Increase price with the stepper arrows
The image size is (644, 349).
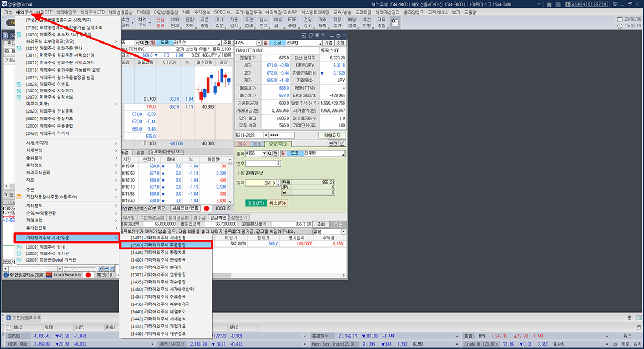[278, 182]
